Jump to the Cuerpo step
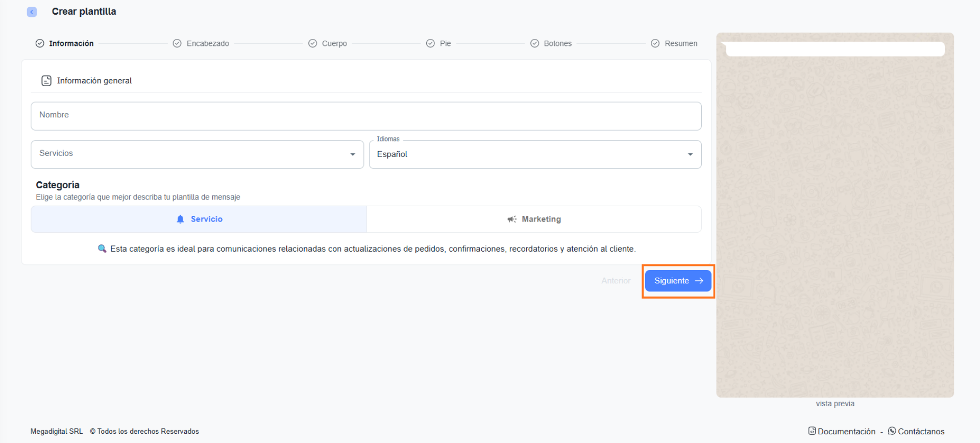Image resolution: width=980 pixels, height=443 pixels. [x=334, y=43]
